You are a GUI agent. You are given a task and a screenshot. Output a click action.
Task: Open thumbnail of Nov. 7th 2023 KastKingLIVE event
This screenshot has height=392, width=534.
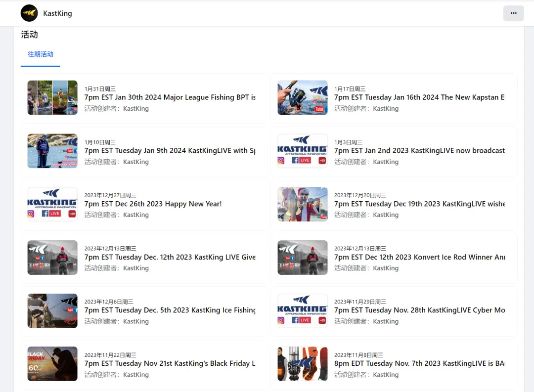coord(303,364)
